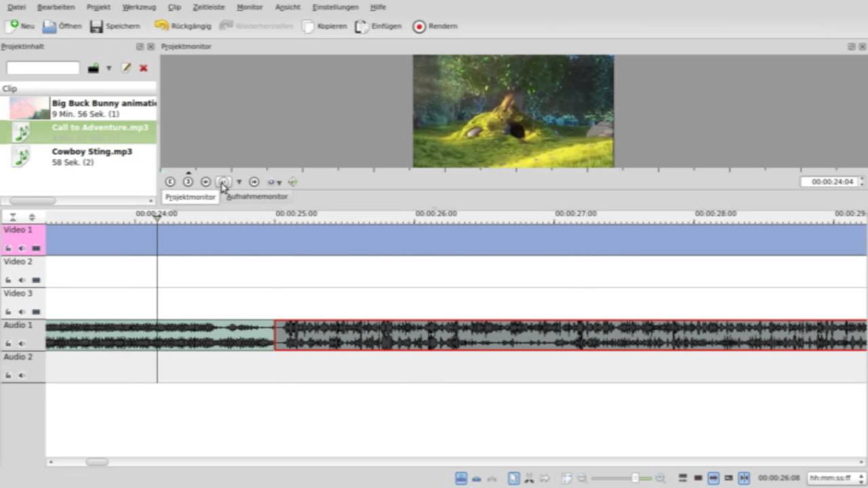Screen dimensions: 868x488
Task: Open the Einstellungen menu
Action: 335,7
